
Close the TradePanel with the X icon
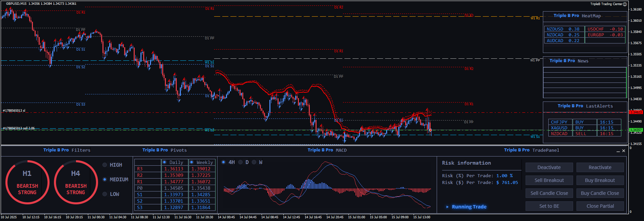click(x=624, y=151)
